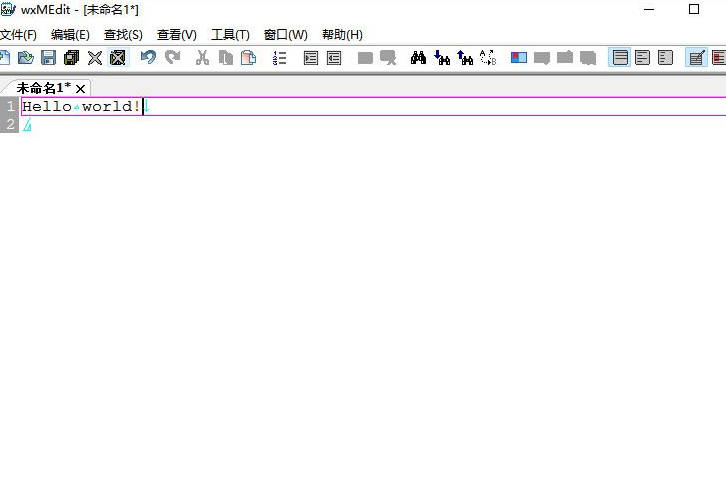Save file using the floppy disk icon
The image size is (726, 502).
tap(49, 58)
